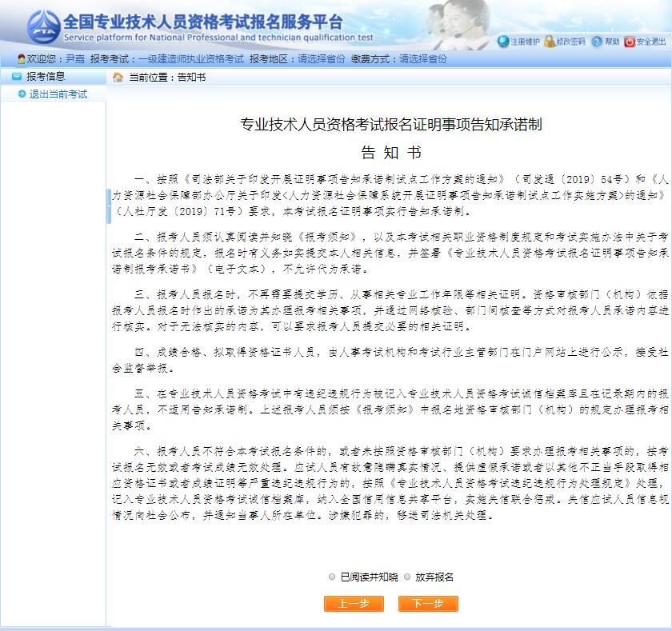Click the 上一步 button
Image resolution: width=672 pixels, height=631 pixels.
click(x=354, y=604)
